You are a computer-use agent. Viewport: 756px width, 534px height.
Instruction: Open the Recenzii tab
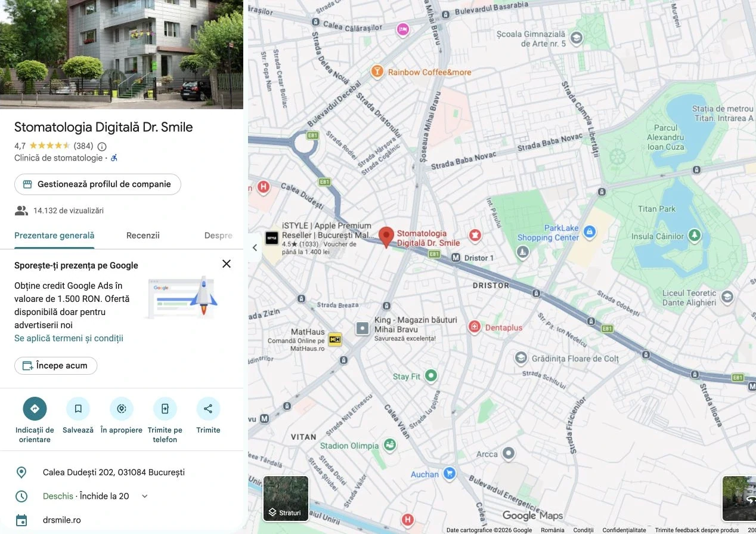143,236
